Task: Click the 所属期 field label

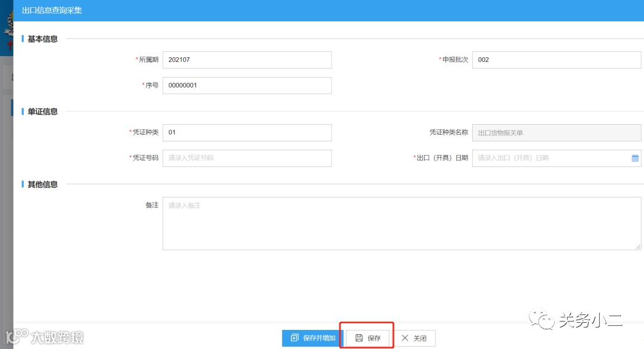Action: pos(148,60)
